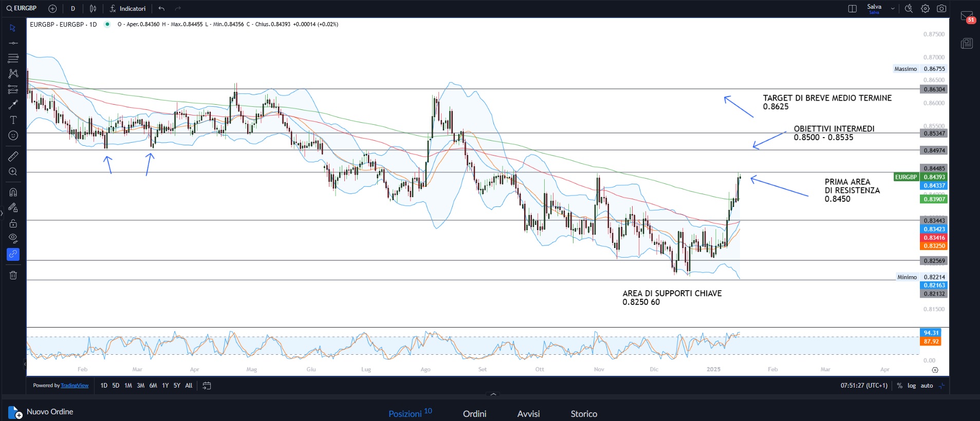
Task: Switch to the Ordini tab
Action: coord(474,414)
